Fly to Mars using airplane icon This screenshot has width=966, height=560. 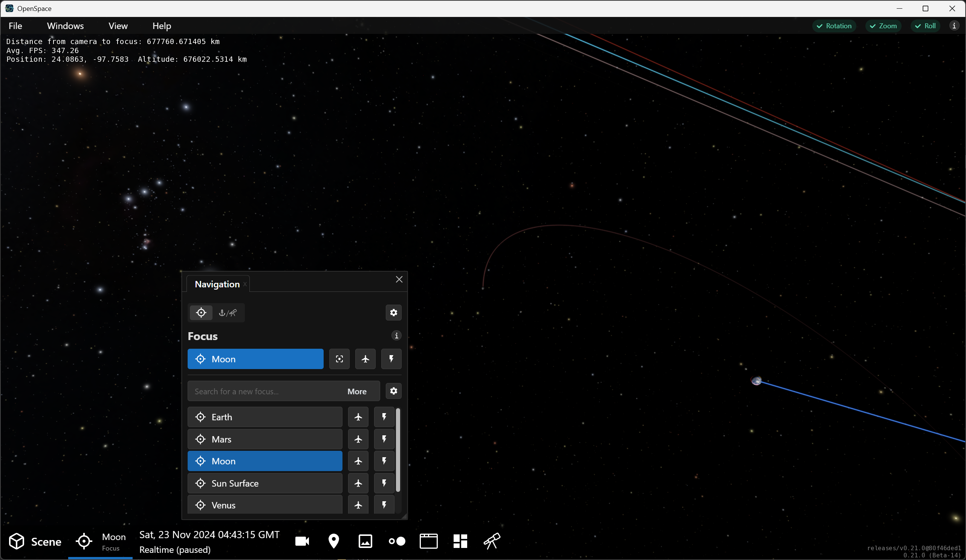click(x=358, y=439)
